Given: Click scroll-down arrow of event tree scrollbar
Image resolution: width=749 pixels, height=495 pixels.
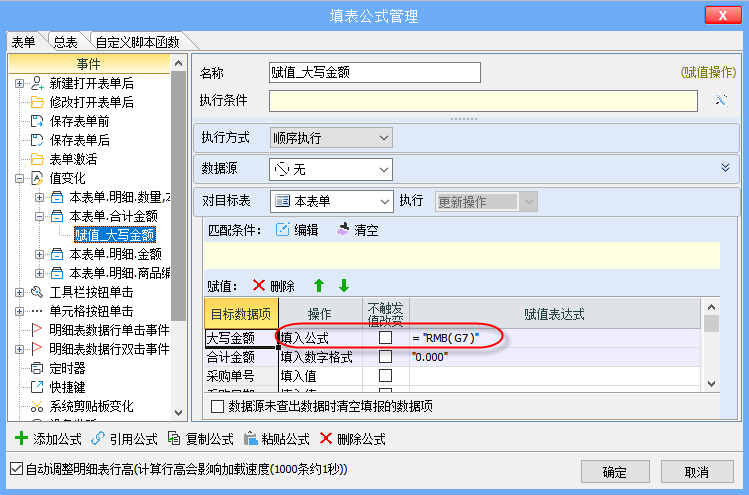Looking at the screenshot, I should (x=179, y=412).
